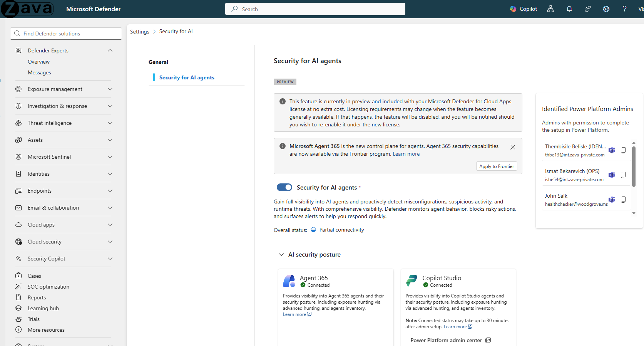The height and width of the screenshot is (346, 644).
Task: Open the community feedback icon in header
Action: click(x=588, y=9)
